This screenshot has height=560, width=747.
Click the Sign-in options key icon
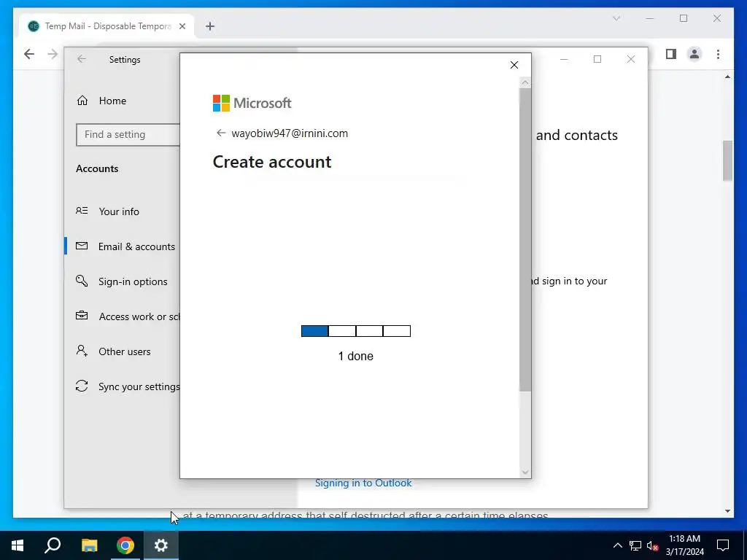click(82, 281)
